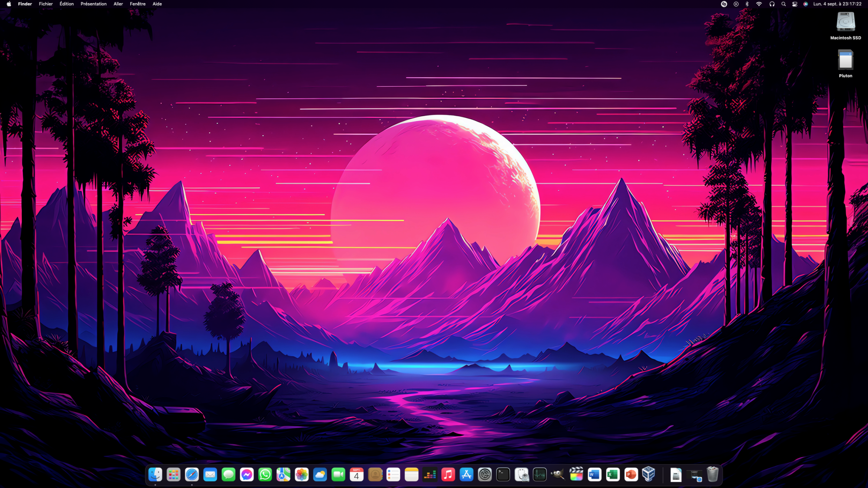Open Messenger app in Dock

click(x=247, y=475)
